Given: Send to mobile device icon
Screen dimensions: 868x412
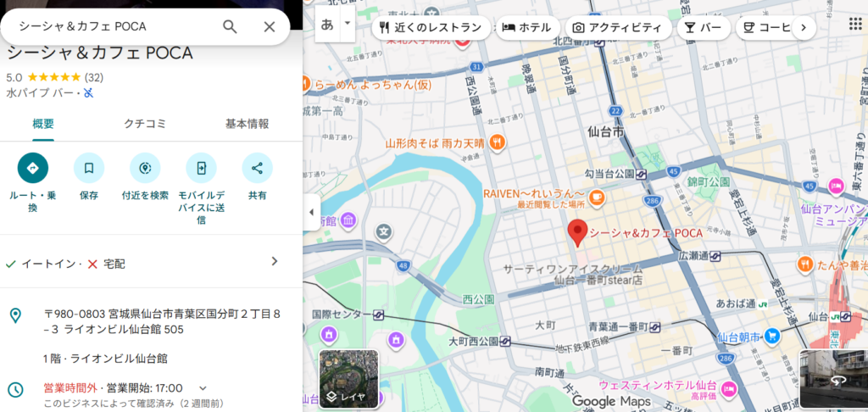Looking at the screenshot, I should (x=201, y=168).
